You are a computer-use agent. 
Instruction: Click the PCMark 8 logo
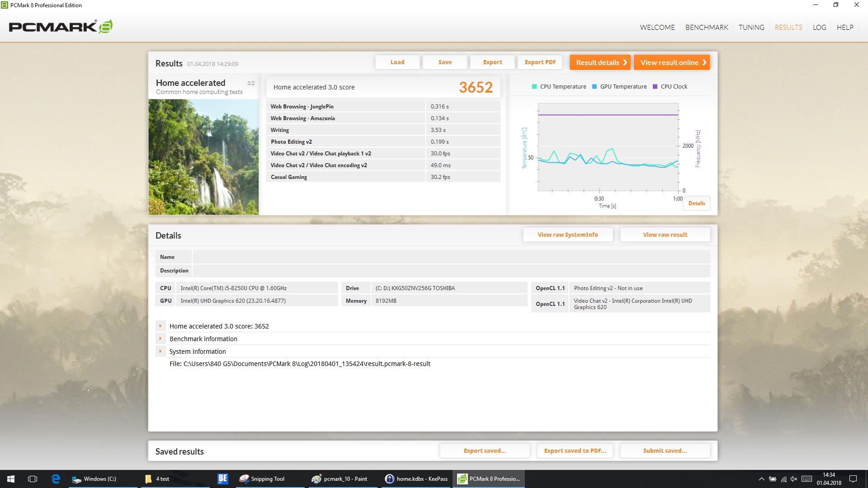pos(61,27)
